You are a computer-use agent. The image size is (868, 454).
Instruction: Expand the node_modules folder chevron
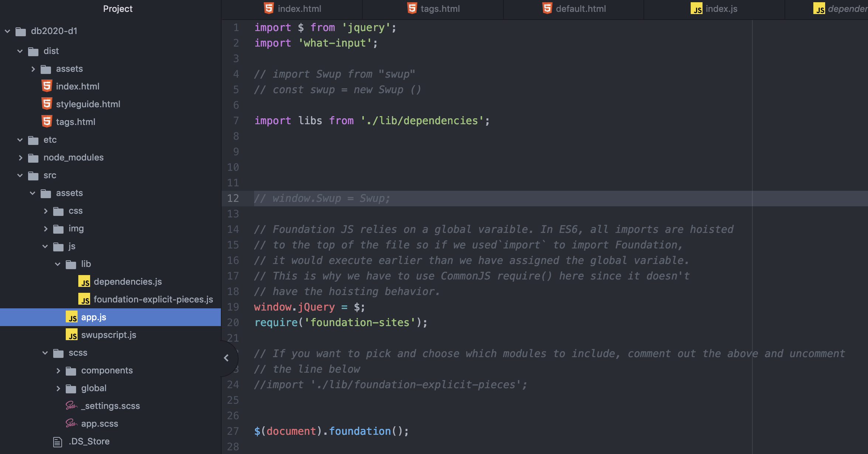[x=20, y=158]
